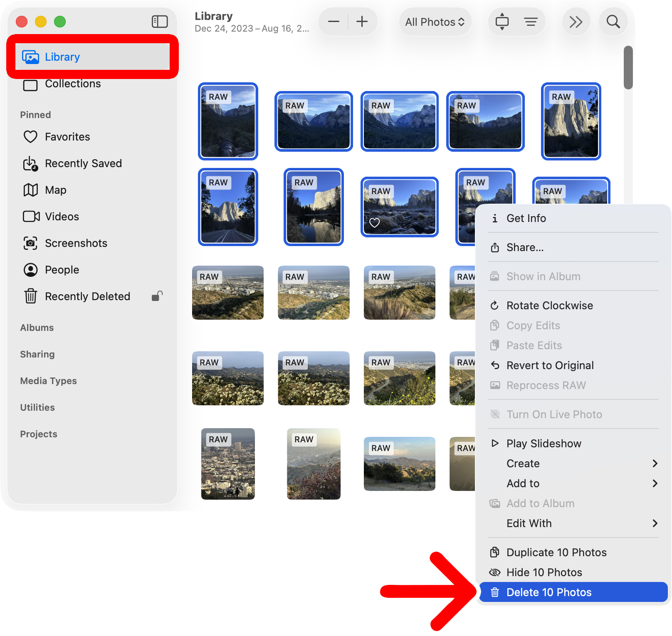Open the Videos section icon
Screen dimensions: 672x636
pos(30,216)
